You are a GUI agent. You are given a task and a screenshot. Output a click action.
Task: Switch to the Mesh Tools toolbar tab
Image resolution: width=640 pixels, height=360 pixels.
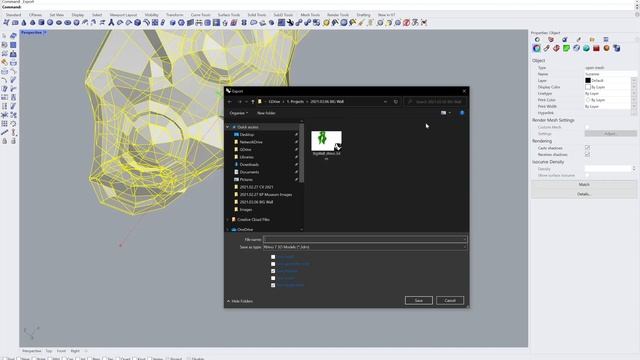pos(310,15)
